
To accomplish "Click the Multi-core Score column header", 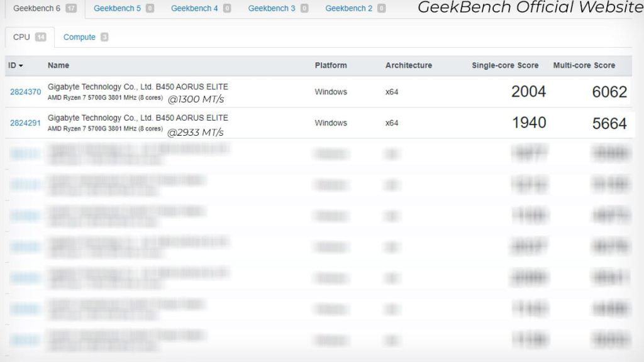I will click(584, 65).
